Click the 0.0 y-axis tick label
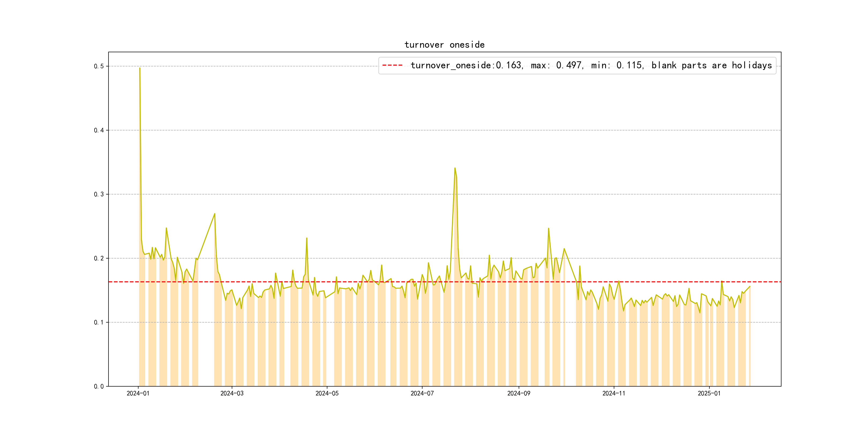The image size is (868, 434). pyautogui.click(x=99, y=387)
